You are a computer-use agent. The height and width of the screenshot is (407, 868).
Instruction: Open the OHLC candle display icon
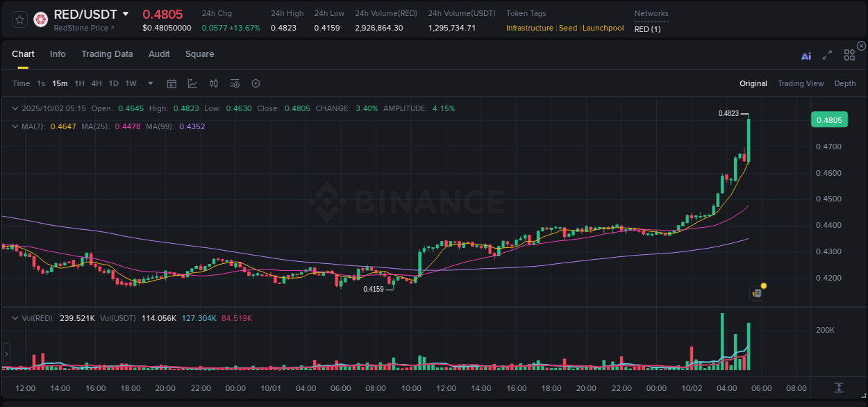pos(213,83)
